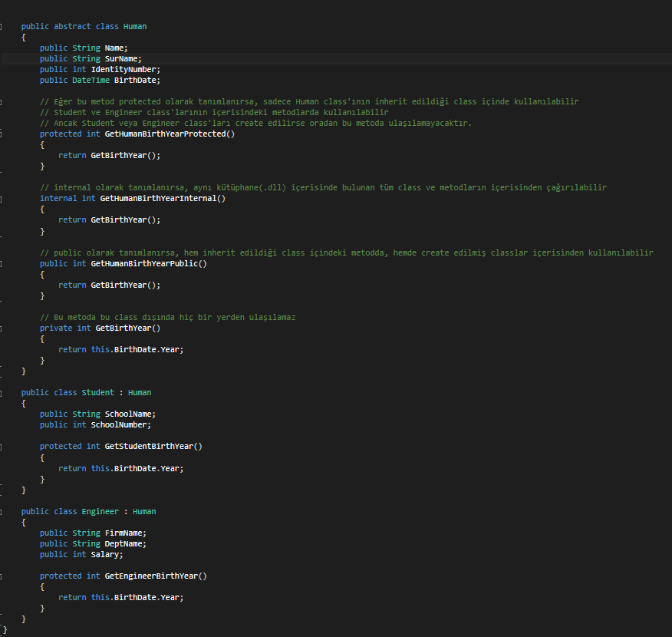Click the SchoolNumber field identifier
Image resolution: width=672 pixels, height=637 pixels.
pyautogui.click(x=119, y=425)
